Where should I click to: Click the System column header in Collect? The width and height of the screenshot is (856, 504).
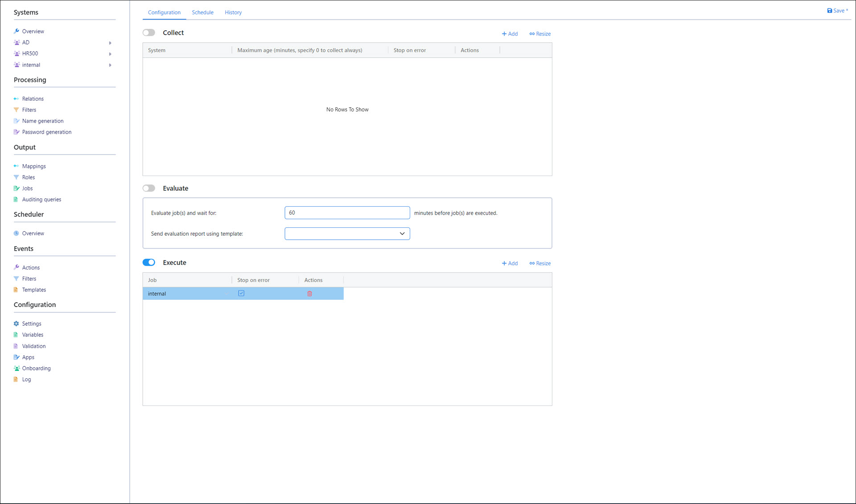pos(187,50)
